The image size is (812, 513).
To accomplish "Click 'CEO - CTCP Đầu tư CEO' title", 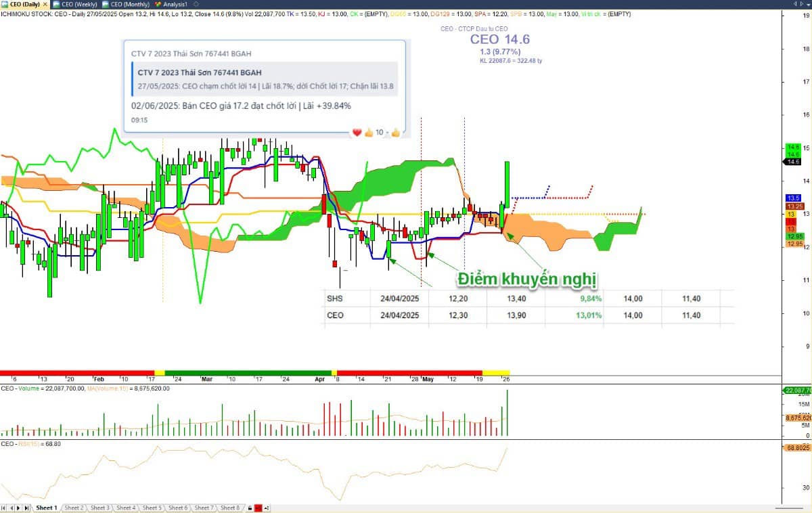I will point(474,29).
